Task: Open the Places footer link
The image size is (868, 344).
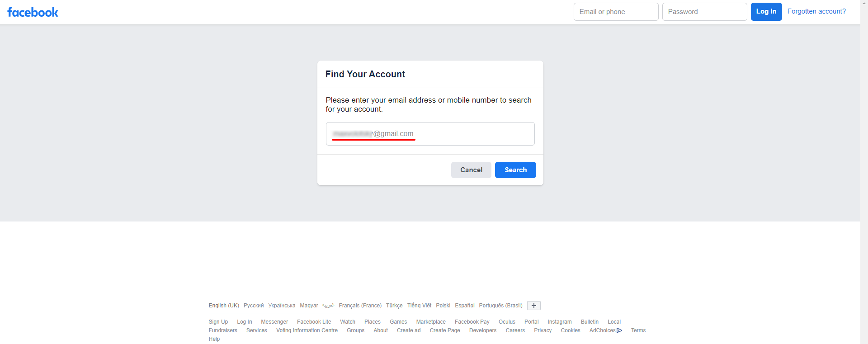Action: tap(373, 322)
